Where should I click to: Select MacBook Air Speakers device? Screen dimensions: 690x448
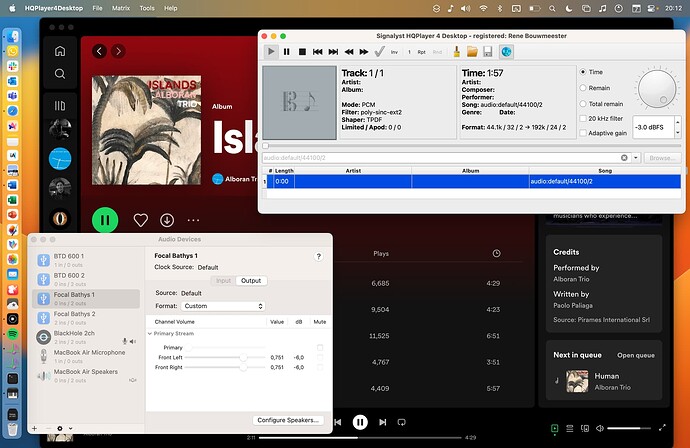(x=86, y=375)
